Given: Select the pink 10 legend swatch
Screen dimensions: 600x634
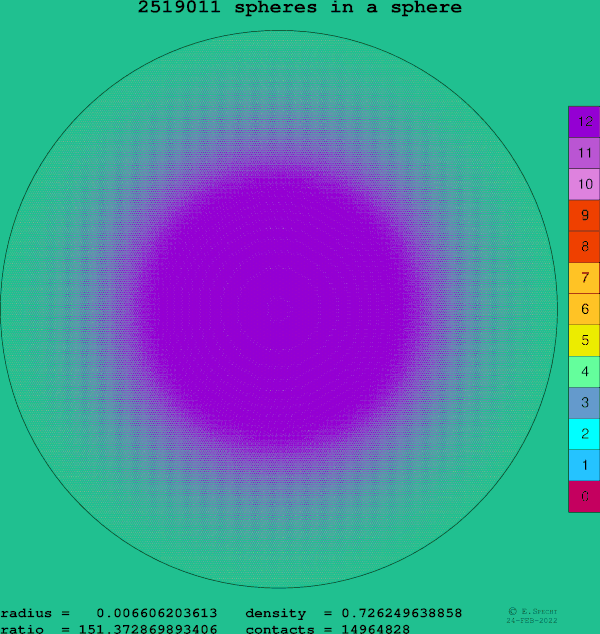Looking at the screenshot, I should (x=584, y=184).
